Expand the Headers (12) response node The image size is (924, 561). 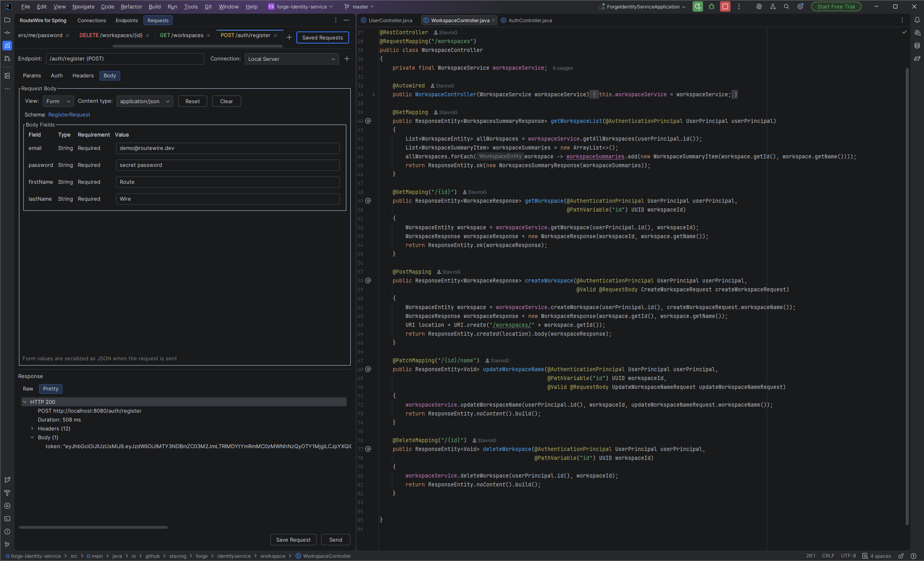pos(32,428)
